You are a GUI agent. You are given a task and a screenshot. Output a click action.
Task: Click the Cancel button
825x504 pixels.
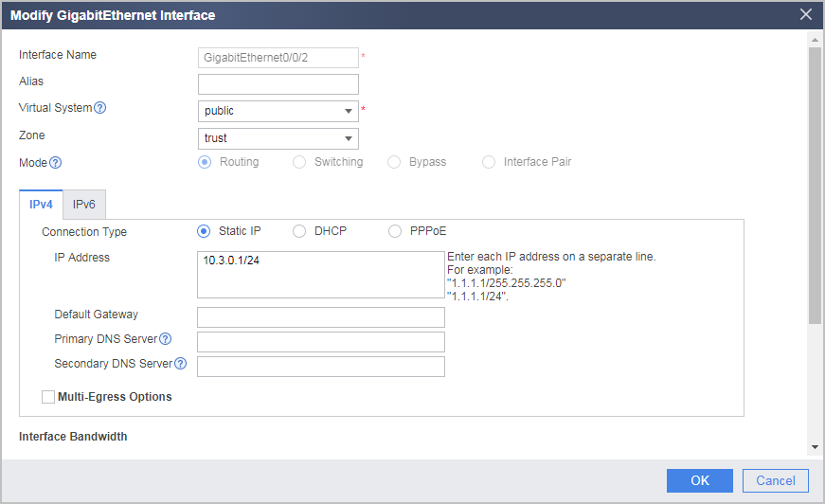776,480
